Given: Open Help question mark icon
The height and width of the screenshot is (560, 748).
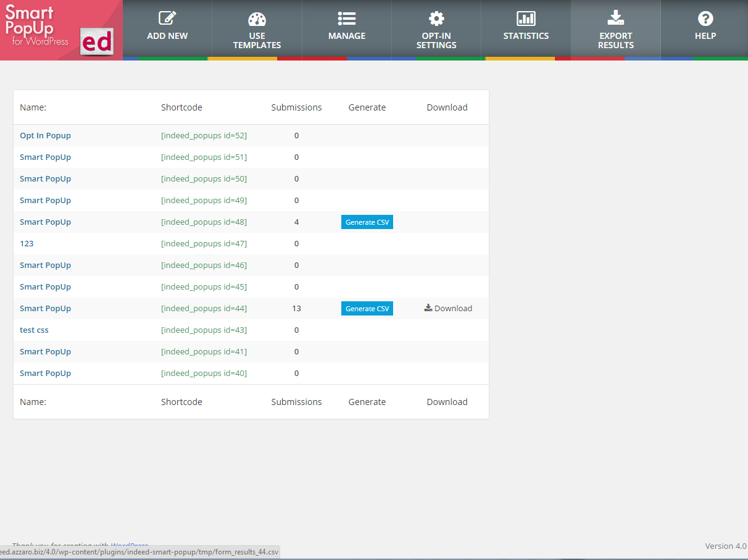Looking at the screenshot, I should [705, 19].
